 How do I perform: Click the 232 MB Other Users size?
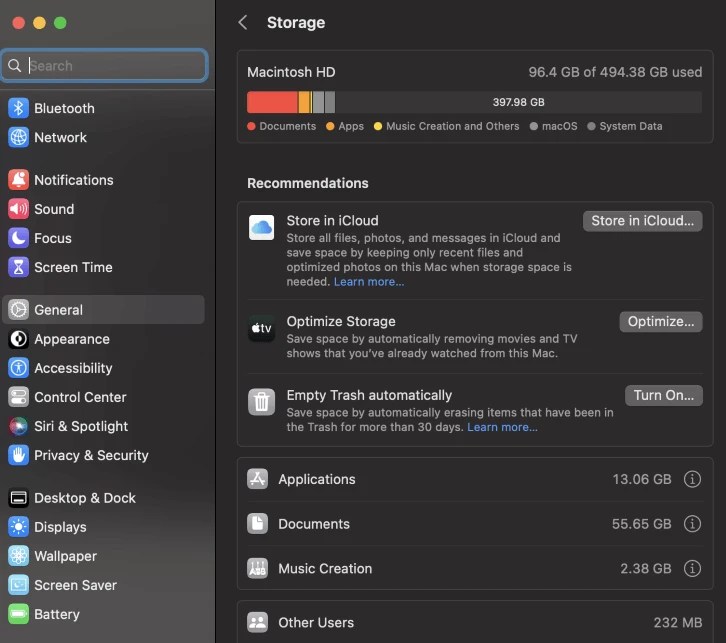tap(678, 623)
